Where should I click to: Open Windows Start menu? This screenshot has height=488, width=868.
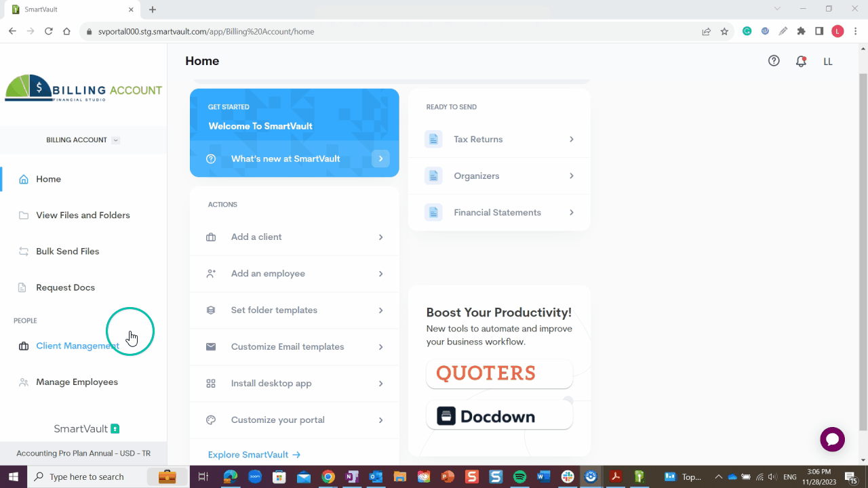click(14, 477)
